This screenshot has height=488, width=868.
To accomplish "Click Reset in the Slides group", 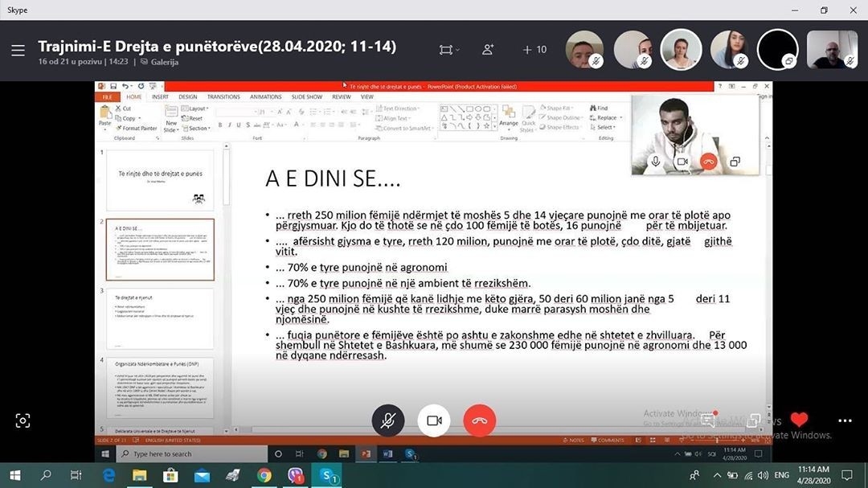I will point(190,119).
